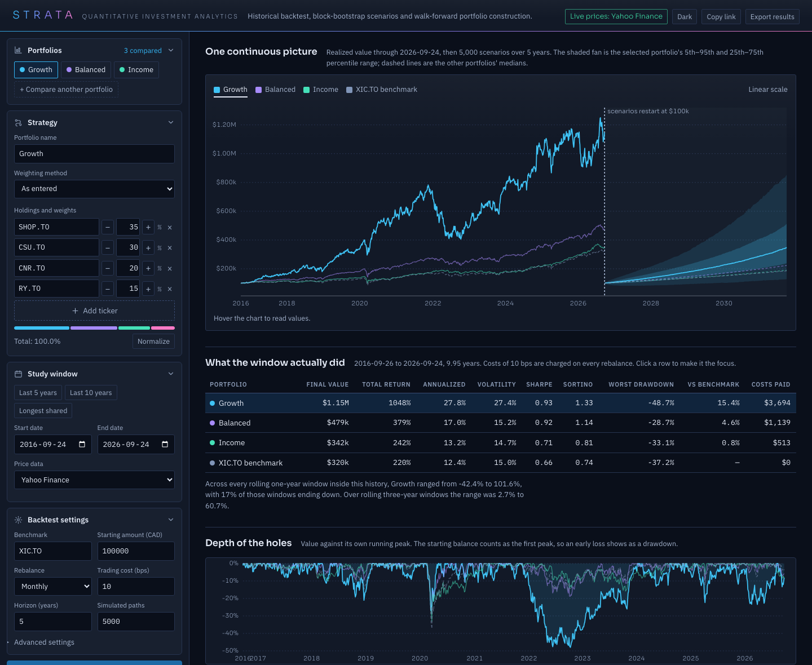This screenshot has width=812, height=665.
Task: Remove the RY.TO holding row
Action: (170, 289)
